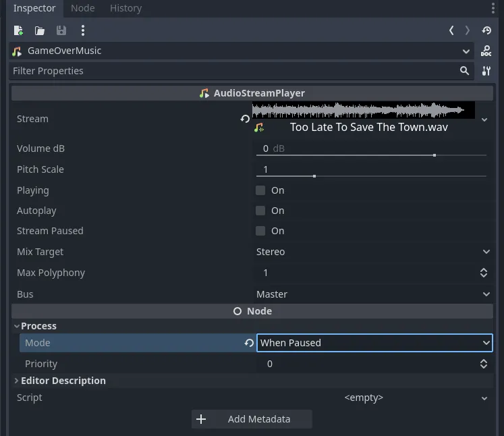The image size is (504, 436).
Task: Open the Bus dropdown
Action: click(486, 294)
